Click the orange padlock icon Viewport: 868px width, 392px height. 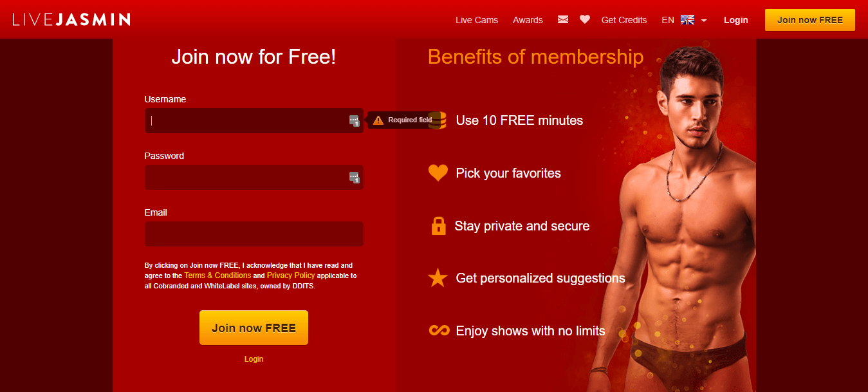(438, 225)
